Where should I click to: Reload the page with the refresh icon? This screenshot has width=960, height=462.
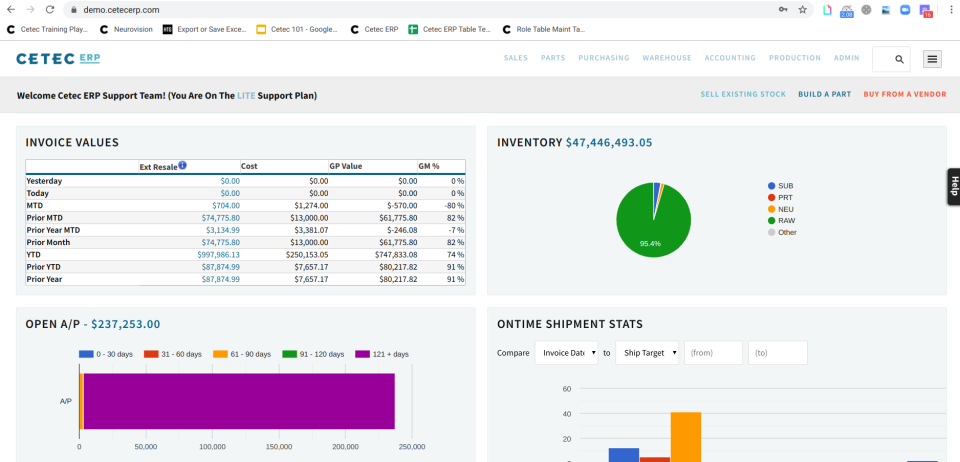tap(50, 10)
